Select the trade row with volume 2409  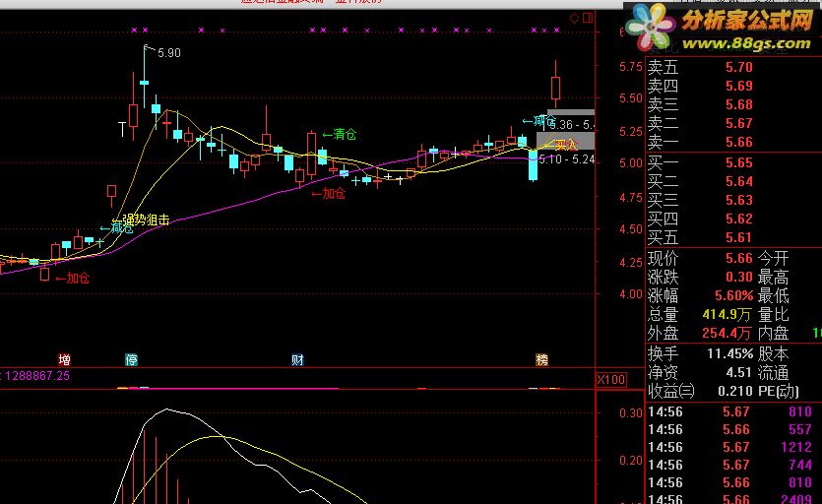[734, 500]
